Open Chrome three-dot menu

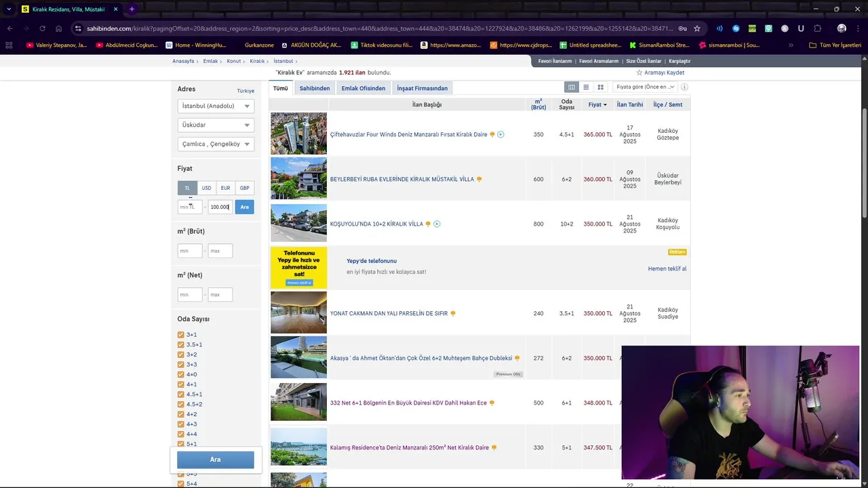[859, 28]
